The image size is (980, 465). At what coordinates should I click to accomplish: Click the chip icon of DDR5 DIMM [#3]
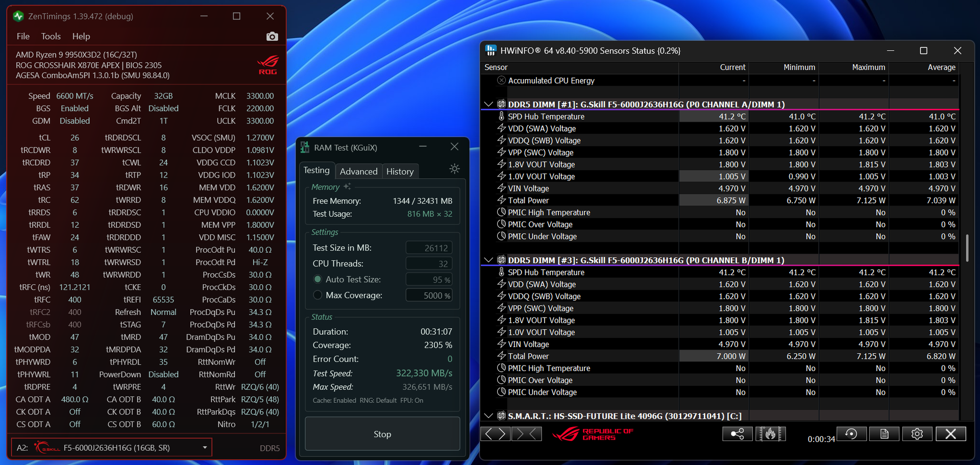(501, 260)
